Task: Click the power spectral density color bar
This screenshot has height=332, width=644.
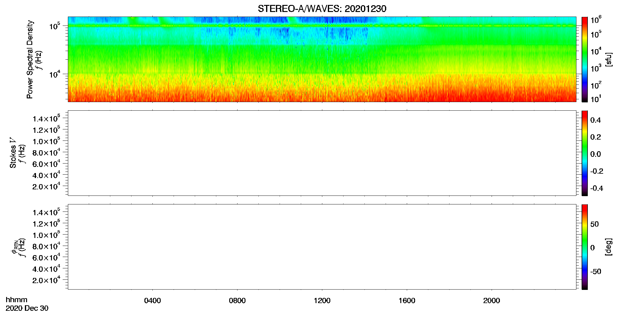Action: coord(585,59)
